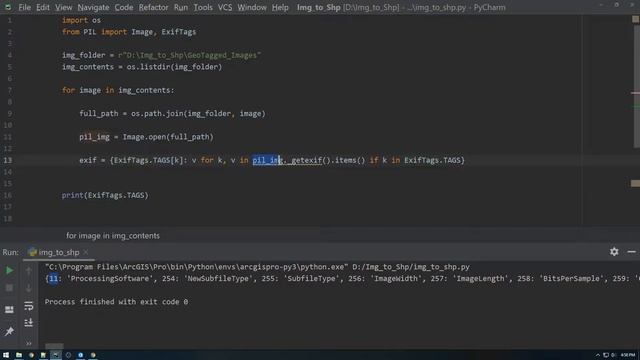
Task: Expand more Run toolbar actions chevron
Action: click(29, 343)
